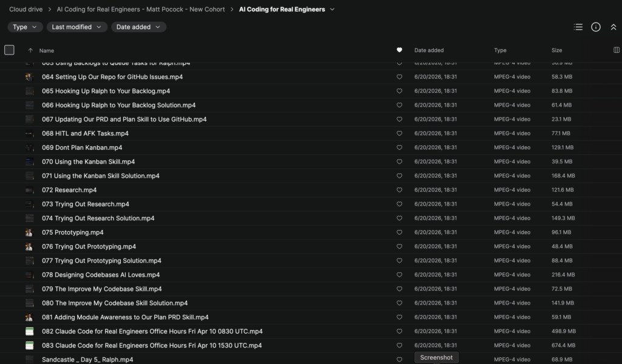Go to Cloud drive breadcrumb

(x=26, y=9)
